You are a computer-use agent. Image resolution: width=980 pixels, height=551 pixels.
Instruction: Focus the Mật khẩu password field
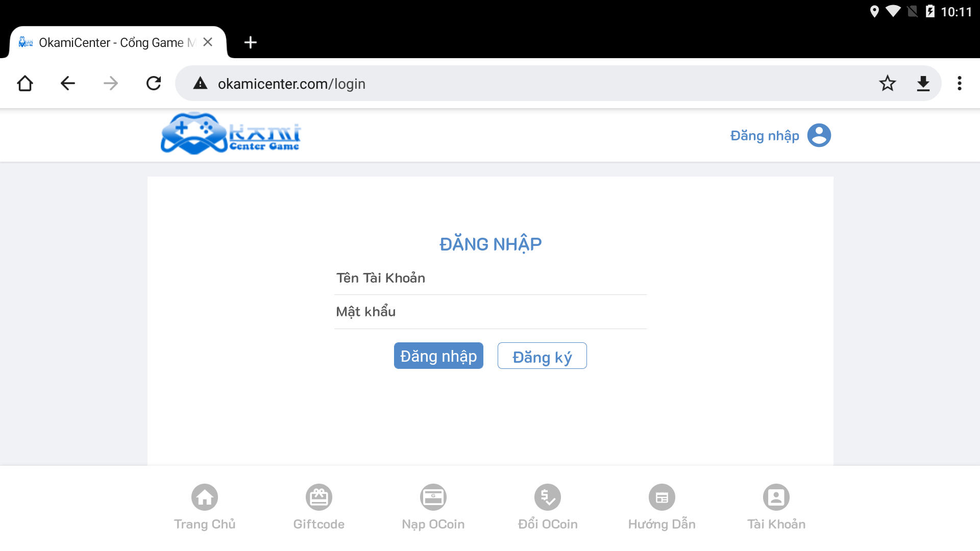[491, 312]
